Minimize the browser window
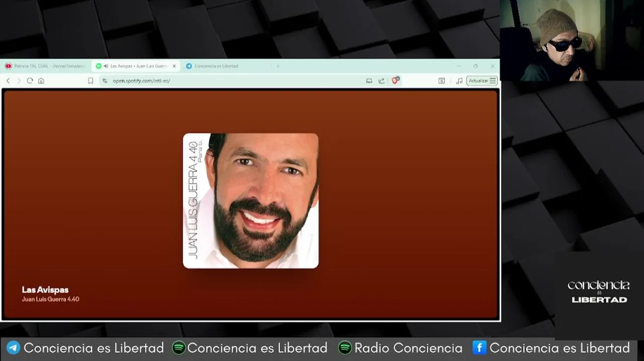Viewport: 644px width, 361px height. point(458,66)
